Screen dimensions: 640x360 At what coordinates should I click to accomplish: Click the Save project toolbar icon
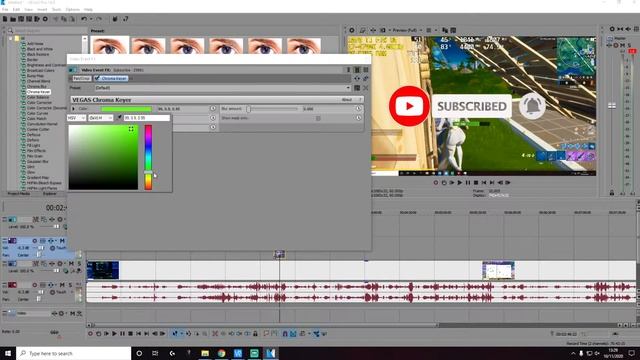21,19
